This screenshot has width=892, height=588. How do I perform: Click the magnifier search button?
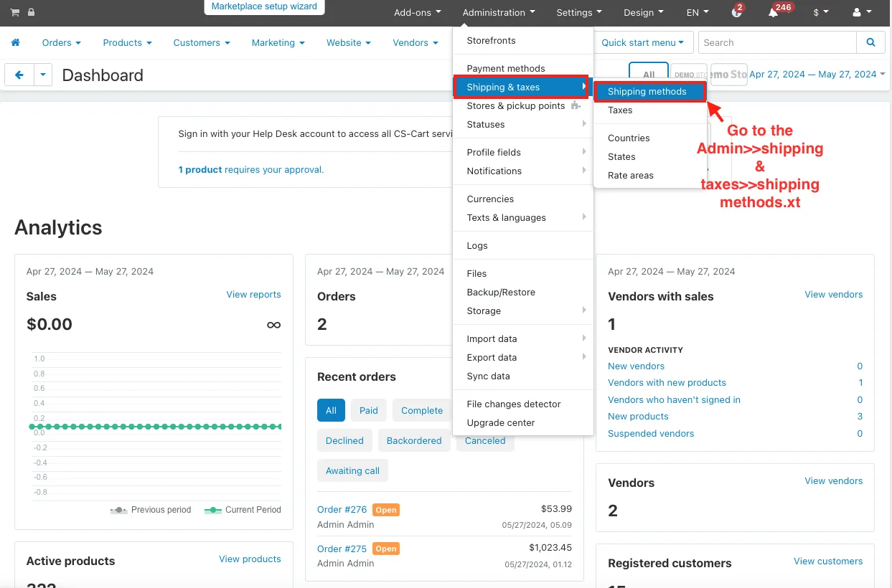[870, 42]
